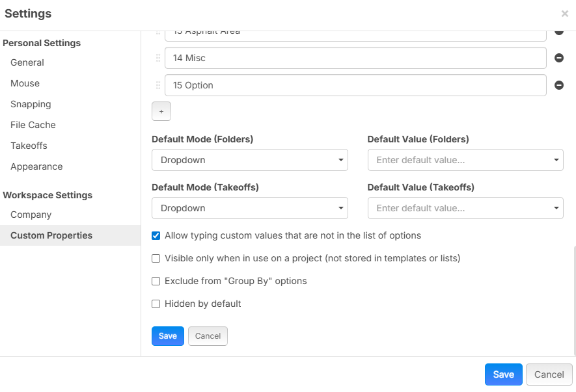Disable allow typing custom values checkbox

pyautogui.click(x=156, y=235)
